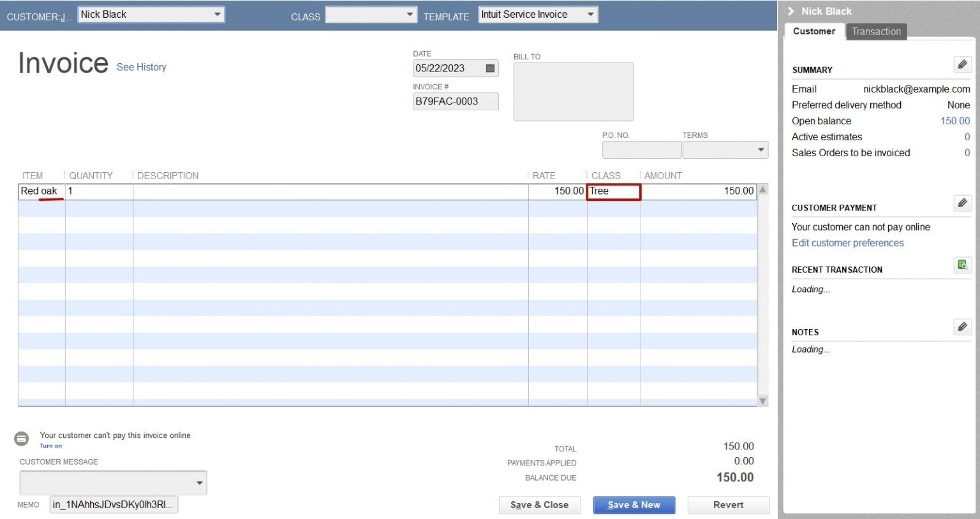This screenshot has height=519, width=980.
Task: Enable online payments via Turn on link
Action: tap(50, 446)
